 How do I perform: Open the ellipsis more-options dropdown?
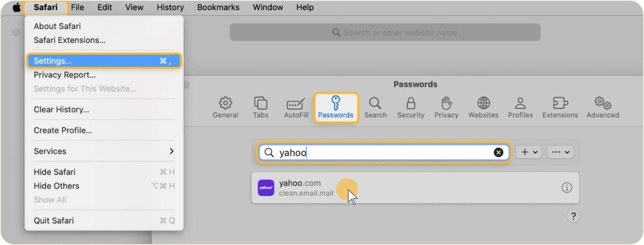(x=560, y=152)
